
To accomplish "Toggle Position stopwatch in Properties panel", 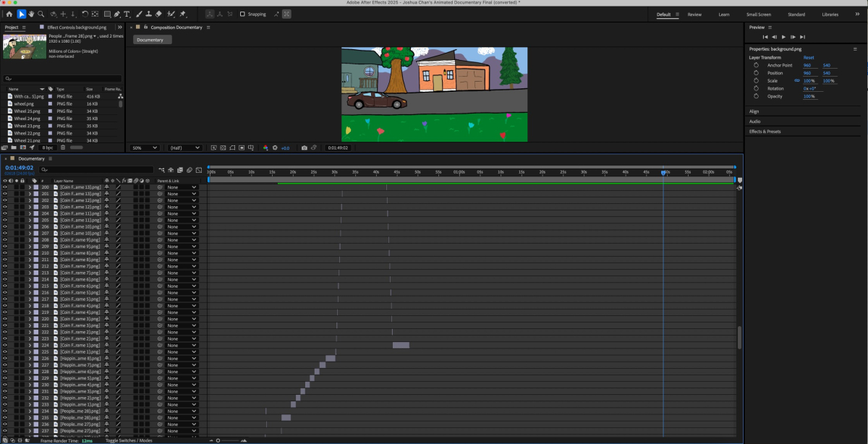I will point(756,73).
